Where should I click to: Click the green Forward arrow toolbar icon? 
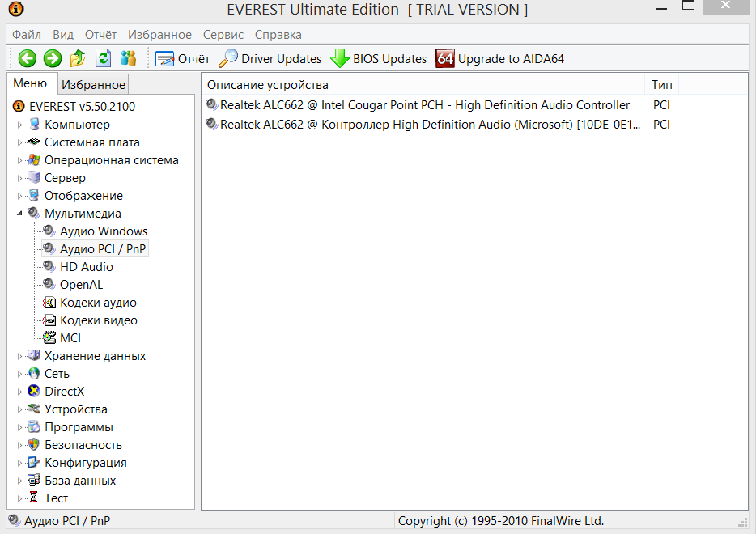[x=53, y=59]
